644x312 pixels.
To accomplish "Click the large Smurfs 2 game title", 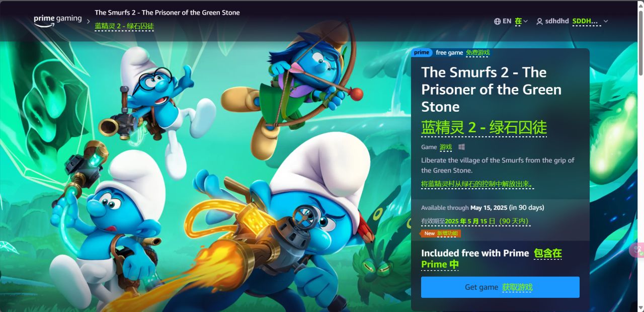I will [491, 90].
